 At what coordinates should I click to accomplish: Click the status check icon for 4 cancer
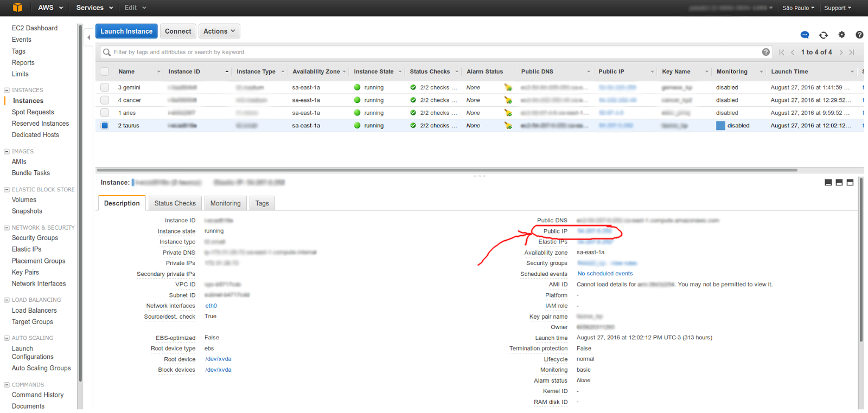(x=413, y=100)
